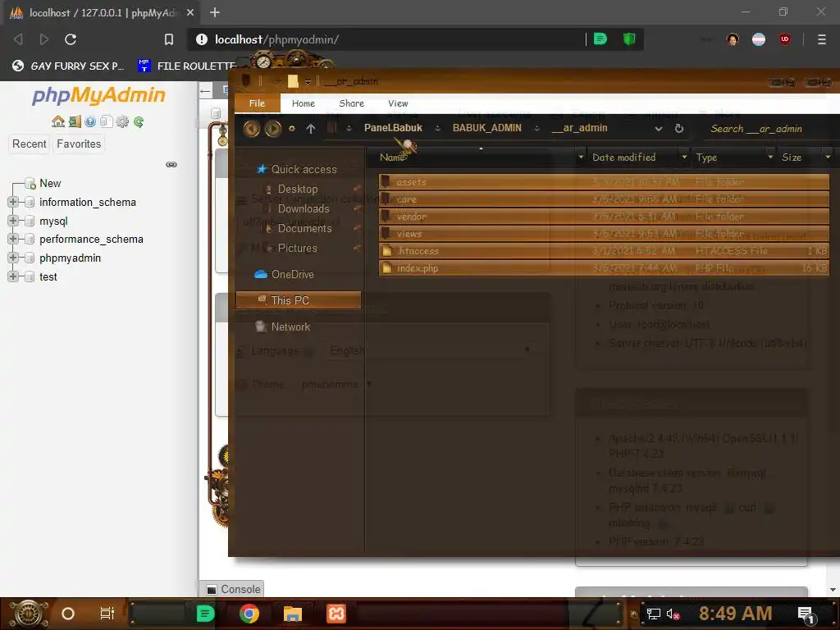Viewport: 840px width, 630px height.
Task: Bookmark this page icon in address bar
Action: [169, 39]
